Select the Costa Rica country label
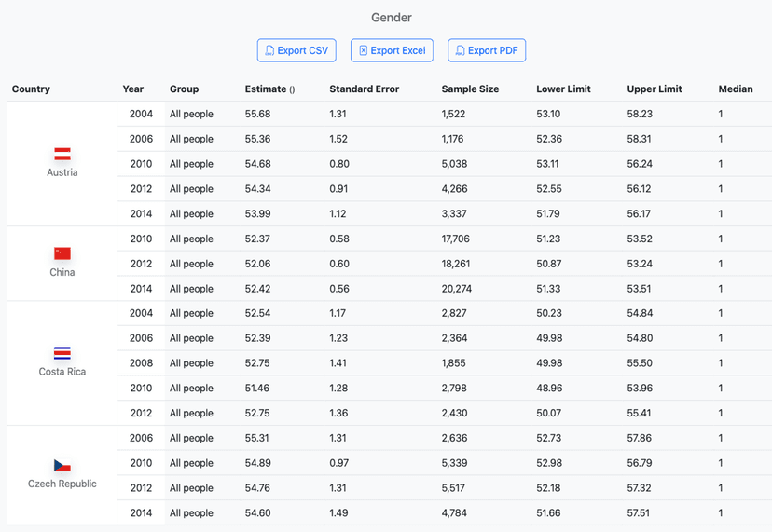 [x=62, y=372]
